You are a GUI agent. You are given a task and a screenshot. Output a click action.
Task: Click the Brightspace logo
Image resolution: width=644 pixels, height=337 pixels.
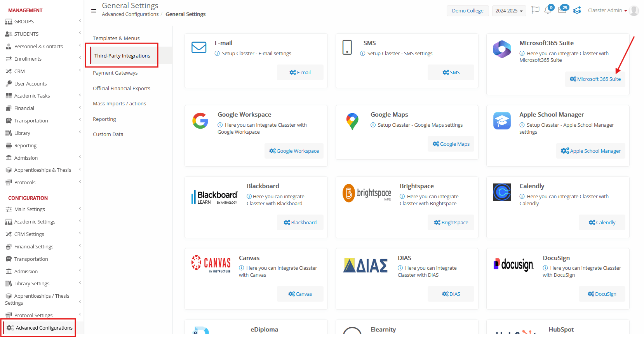point(367,193)
